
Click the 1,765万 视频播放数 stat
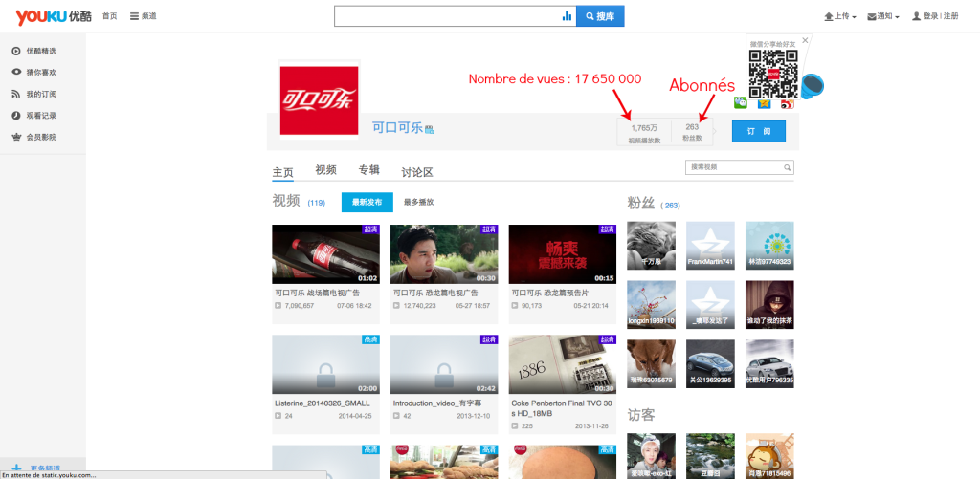coord(644,133)
